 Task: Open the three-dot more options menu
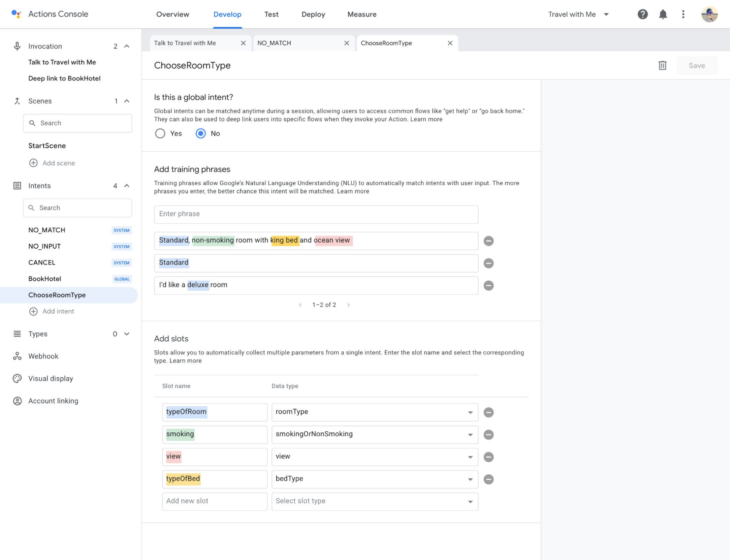tap(683, 14)
